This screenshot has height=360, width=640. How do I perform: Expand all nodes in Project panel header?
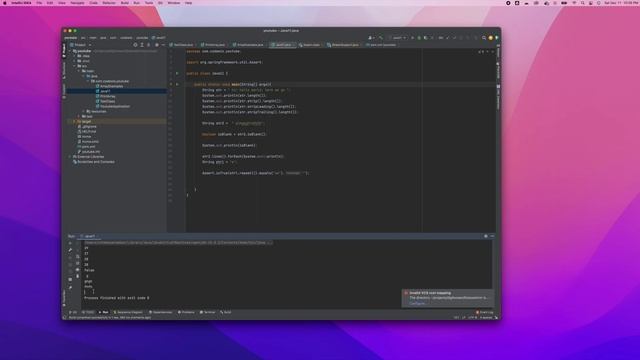pos(142,45)
